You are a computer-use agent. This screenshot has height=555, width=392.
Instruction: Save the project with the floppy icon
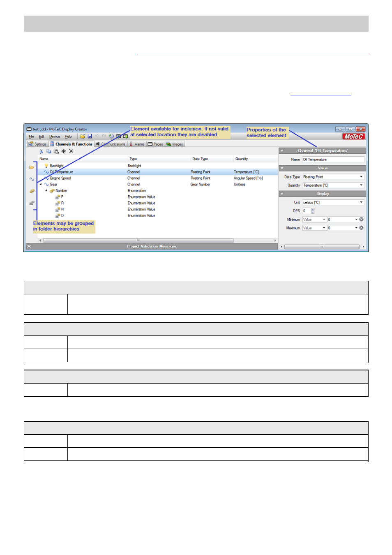coord(90,136)
